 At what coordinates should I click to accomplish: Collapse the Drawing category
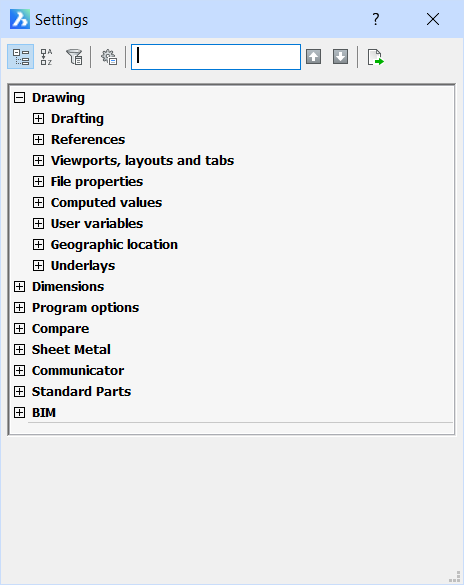coord(19,98)
